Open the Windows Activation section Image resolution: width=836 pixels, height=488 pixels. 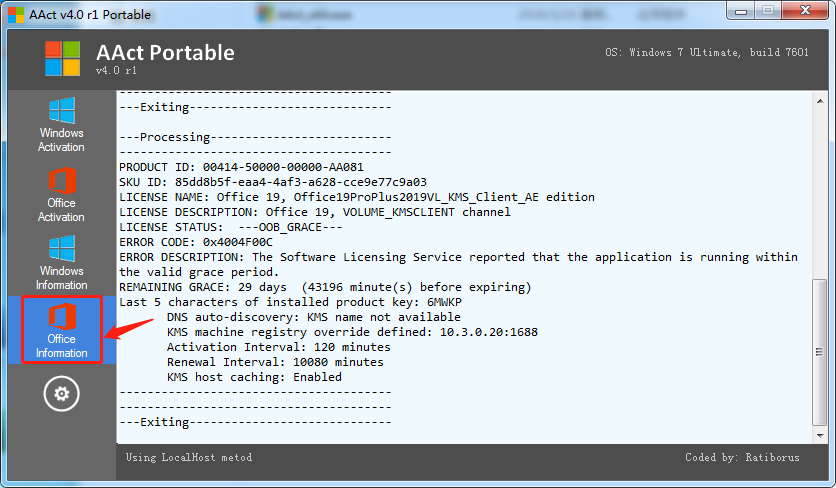point(61,125)
